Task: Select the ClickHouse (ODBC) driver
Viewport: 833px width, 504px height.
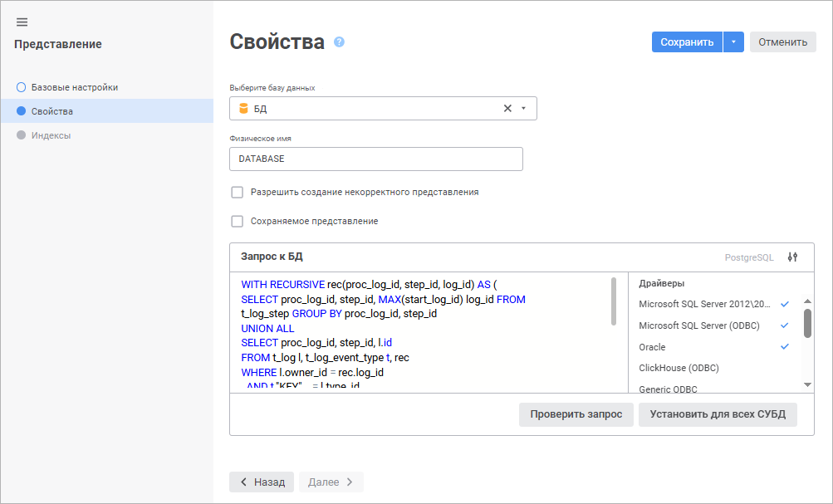Action: pyautogui.click(x=679, y=368)
